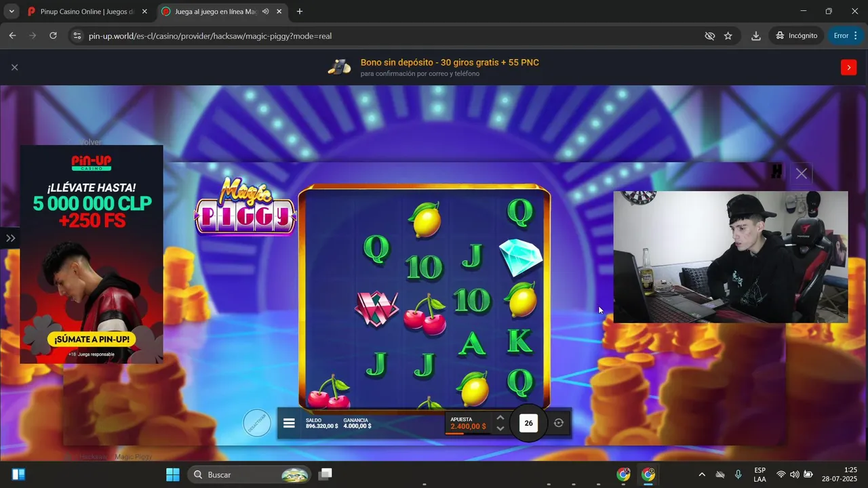
Task: Select the Juega al juego en línea tab
Action: click(x=215, y=12)
